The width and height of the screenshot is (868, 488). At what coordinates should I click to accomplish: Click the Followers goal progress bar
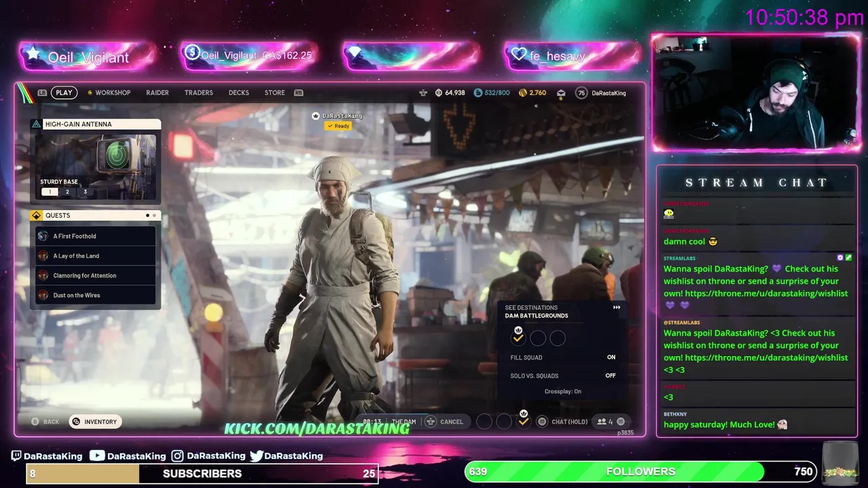pyautogui.click(x=641, y=472)
